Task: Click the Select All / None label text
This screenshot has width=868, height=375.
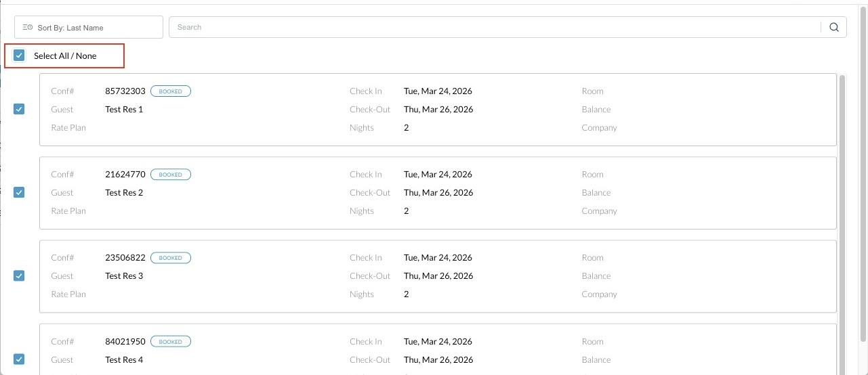Action: tap(65, 56)
